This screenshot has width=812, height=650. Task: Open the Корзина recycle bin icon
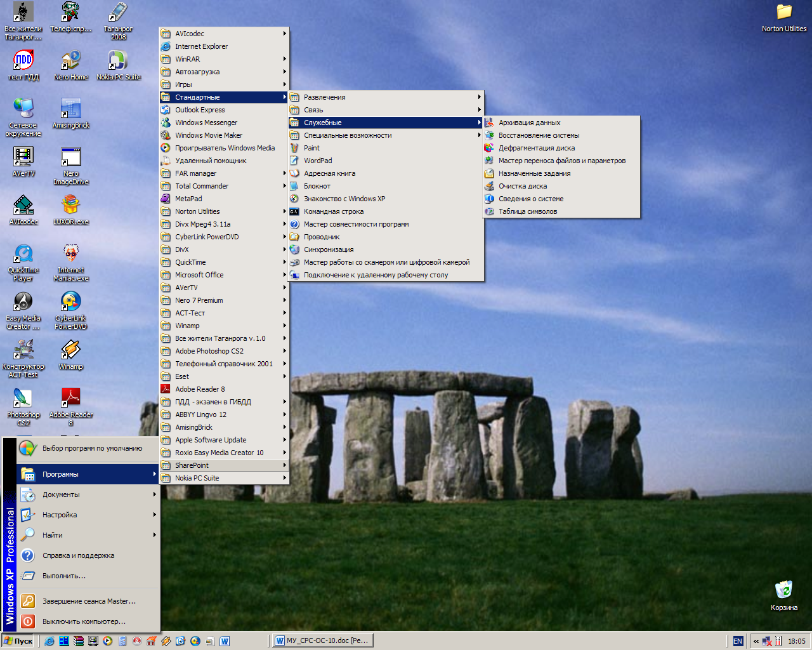point(784,595)
